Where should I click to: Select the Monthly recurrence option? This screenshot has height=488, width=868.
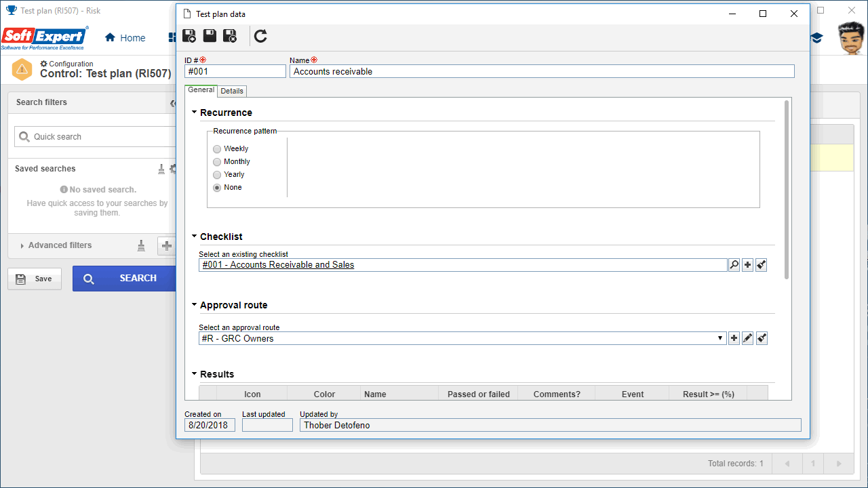(217, 161)
